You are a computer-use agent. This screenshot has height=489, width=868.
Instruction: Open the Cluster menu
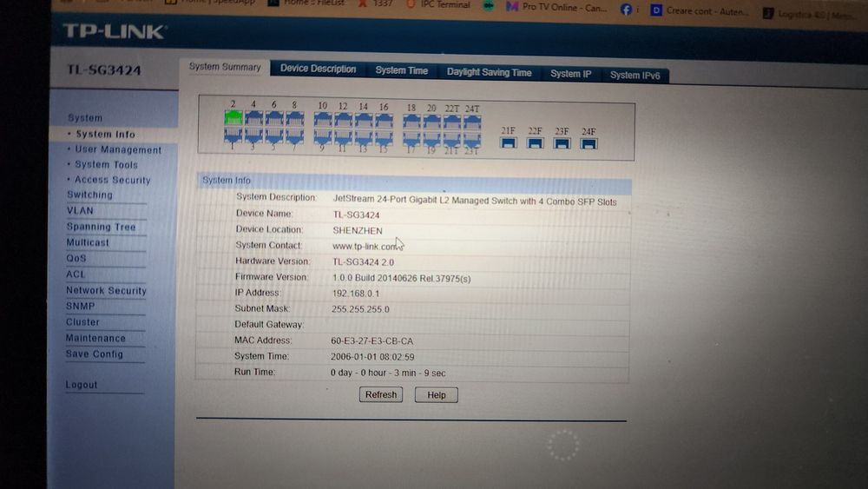tap(83, 321)
